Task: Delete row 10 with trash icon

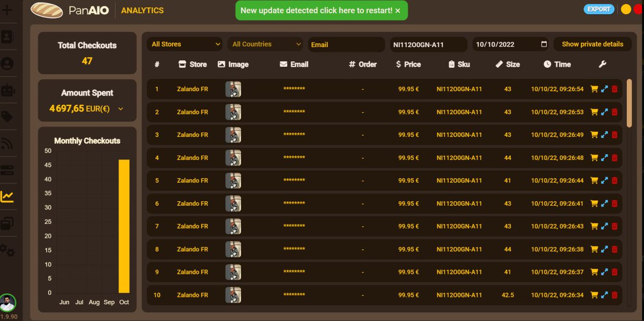Action: tap(614, 295)
